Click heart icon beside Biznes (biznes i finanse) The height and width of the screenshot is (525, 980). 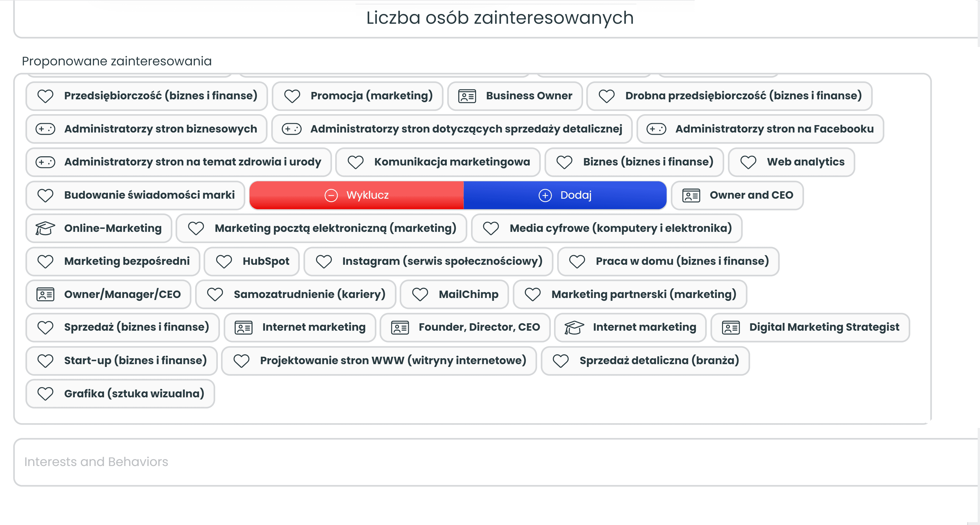coord(564,162)
